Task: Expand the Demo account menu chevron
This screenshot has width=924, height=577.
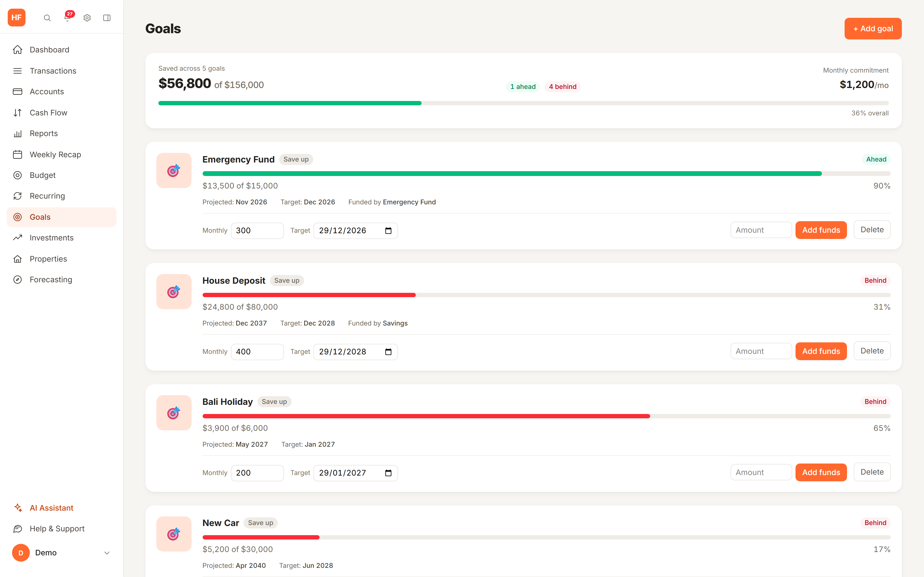Action: pyautogui.click(x=107, y=553)
